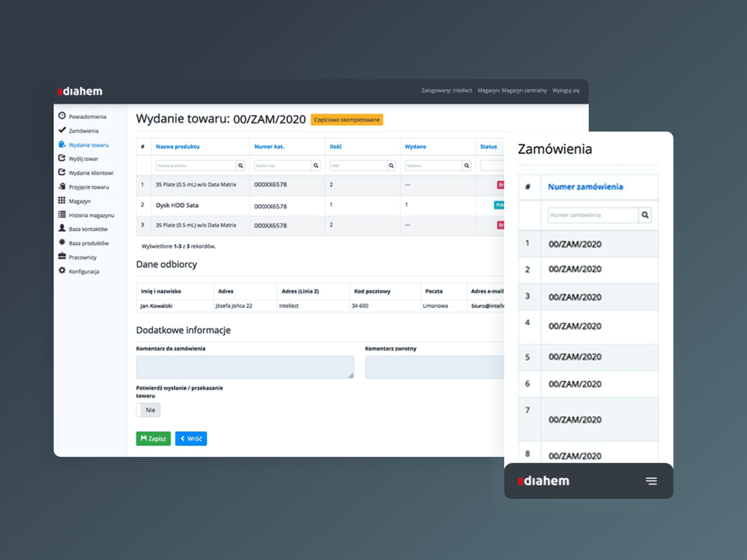Click search icon in Nazwa produktu filter

click(240, 166)
